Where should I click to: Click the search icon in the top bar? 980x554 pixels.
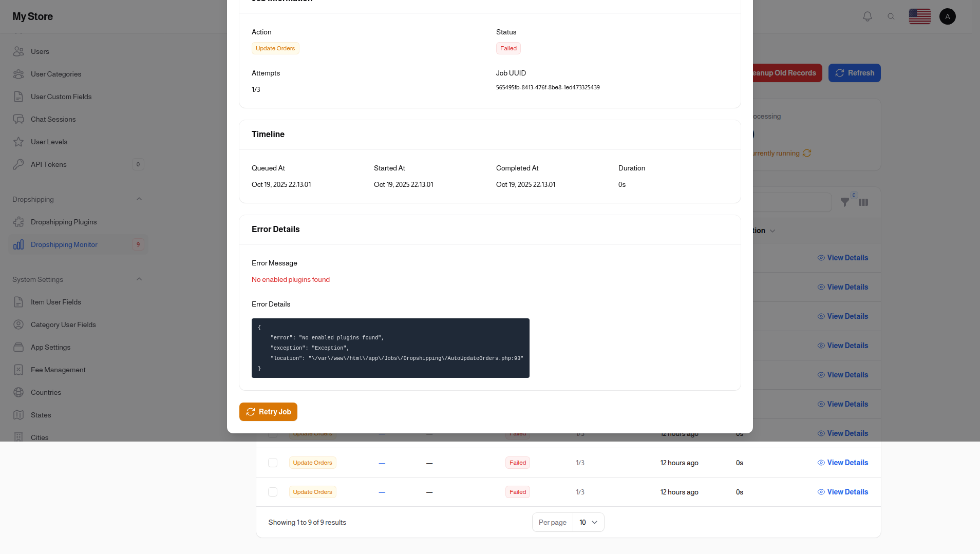(891, 16)
